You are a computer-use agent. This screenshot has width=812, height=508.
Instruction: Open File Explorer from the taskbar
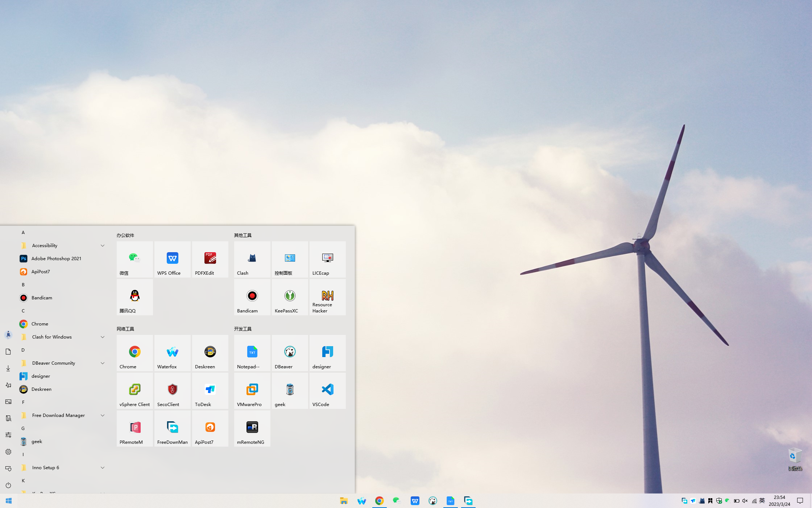[344, 501]
